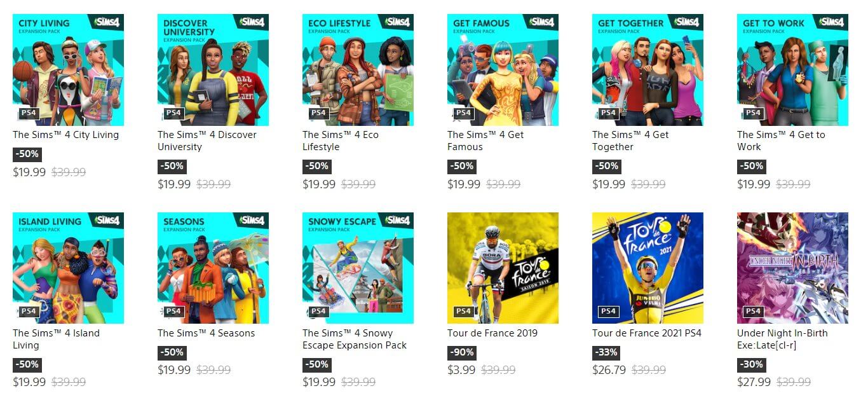Open the Tour de France 2019 cover
This screenshot has height=393, width=868.
point(503,268)
